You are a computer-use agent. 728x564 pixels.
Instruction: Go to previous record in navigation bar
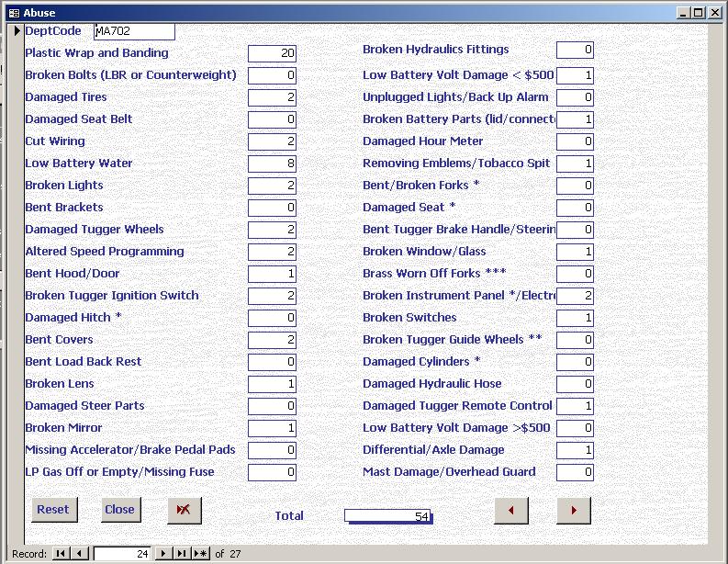click(x=79, y=553)
